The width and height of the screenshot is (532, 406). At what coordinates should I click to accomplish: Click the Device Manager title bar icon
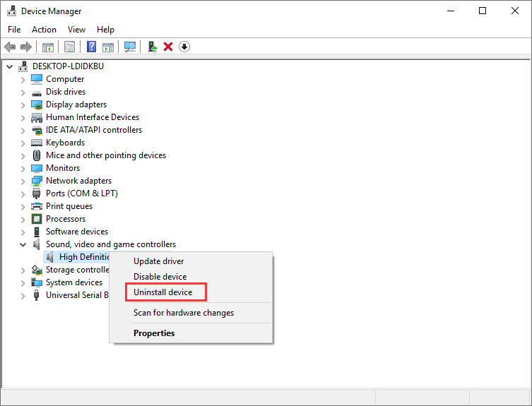pyautogui.click(x=11, y=11)
